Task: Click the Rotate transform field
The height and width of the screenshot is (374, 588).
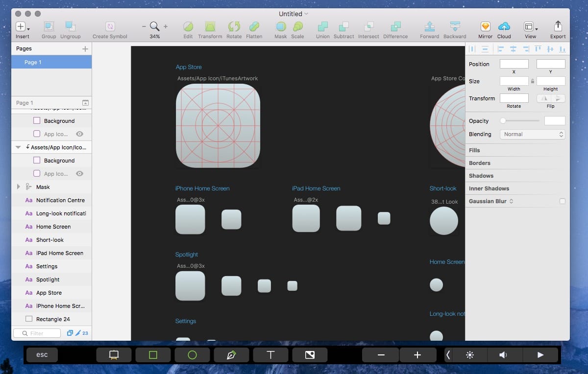Action: click(x=514, y=98)
